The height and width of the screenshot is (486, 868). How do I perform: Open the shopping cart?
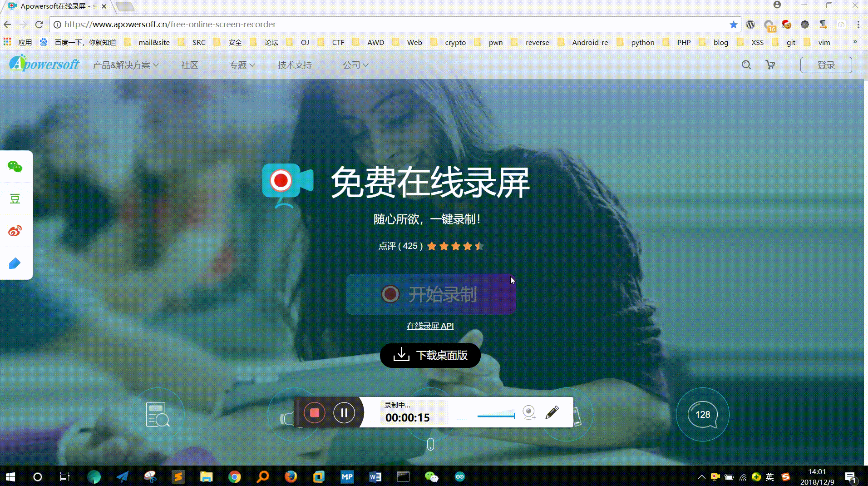coord(770,65)
